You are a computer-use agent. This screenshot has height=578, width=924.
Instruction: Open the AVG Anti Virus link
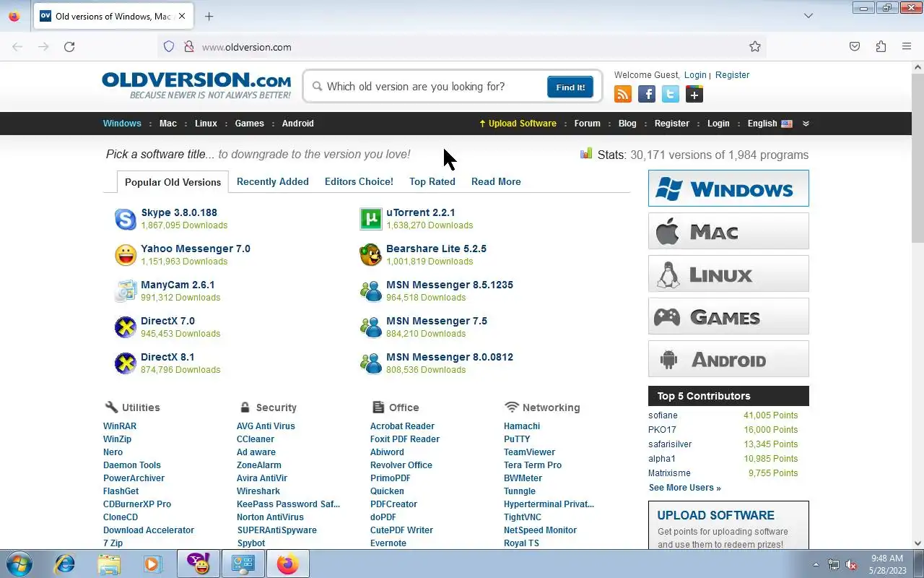pyautogui.click(x=266, y=426)
